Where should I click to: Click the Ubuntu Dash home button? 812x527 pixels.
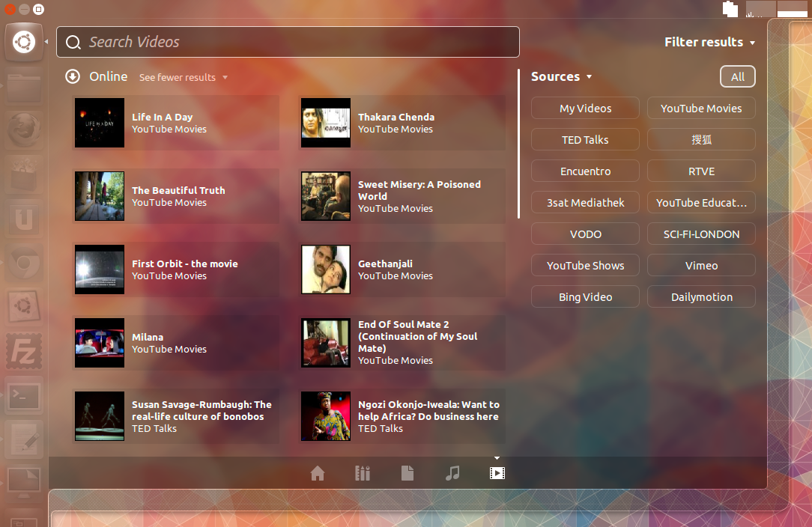click(24, 42)
